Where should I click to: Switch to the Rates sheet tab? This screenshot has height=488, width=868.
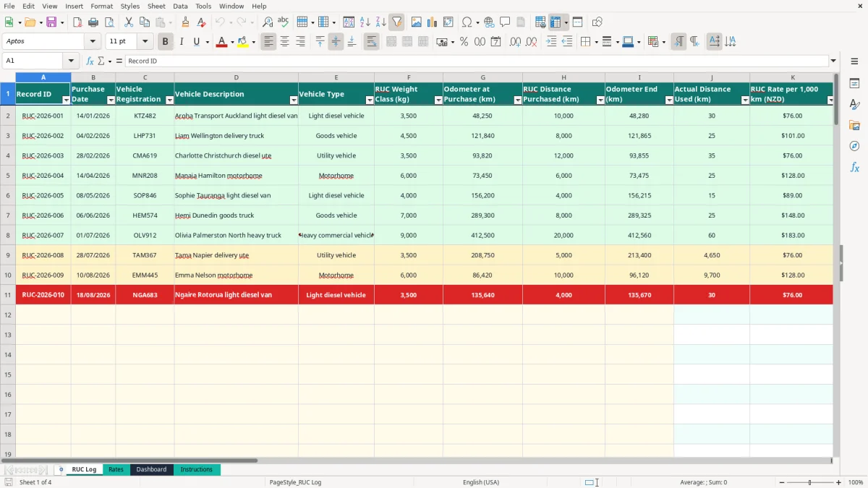click(x=116, y=469)
